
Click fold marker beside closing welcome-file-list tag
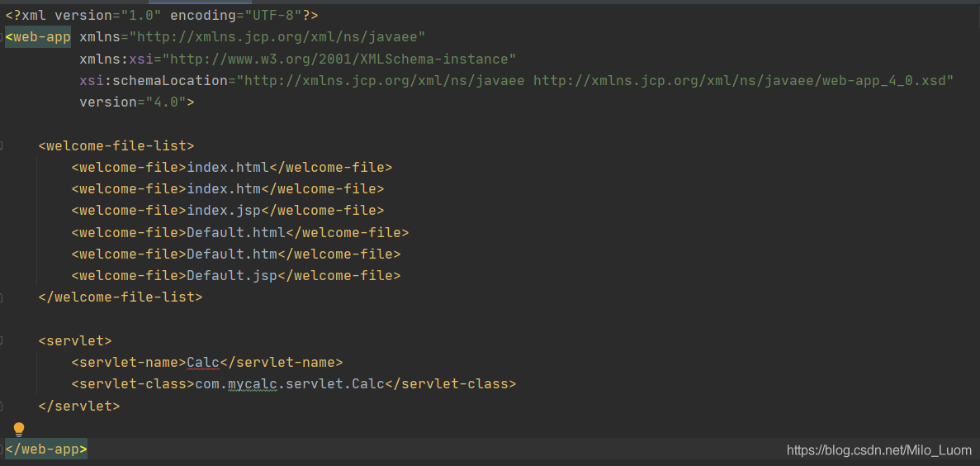2,297
